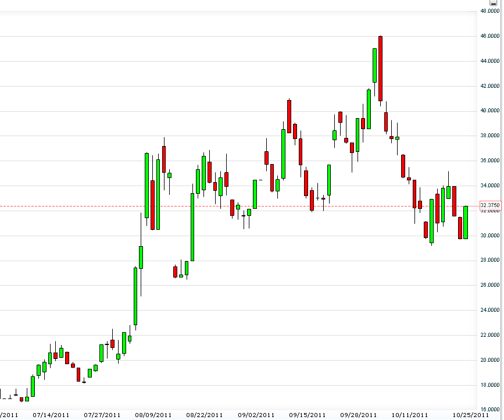This screenshot has width=504, height=420.
Task: Click the 22.0000 price axis label
Action: click(x=490, y=336)
